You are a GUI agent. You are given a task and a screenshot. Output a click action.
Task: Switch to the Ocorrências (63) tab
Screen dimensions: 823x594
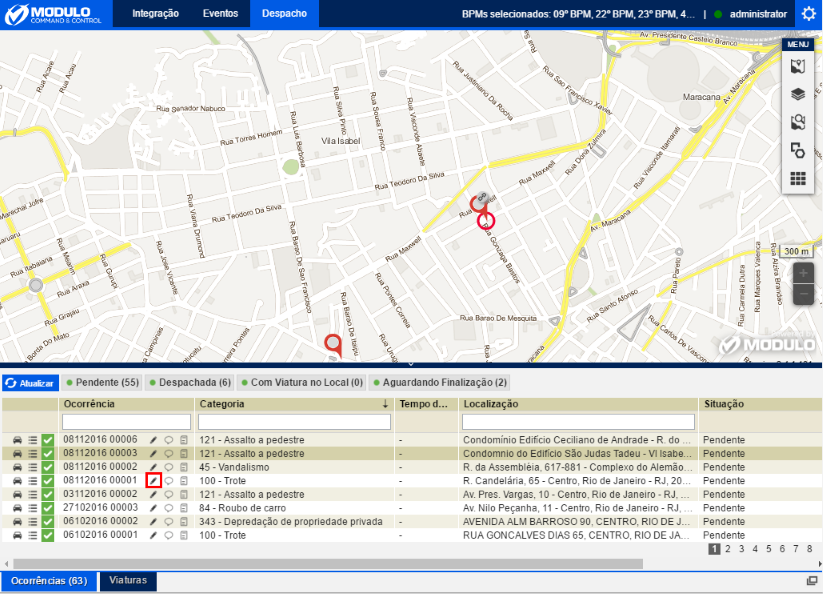tap(49, 581)
